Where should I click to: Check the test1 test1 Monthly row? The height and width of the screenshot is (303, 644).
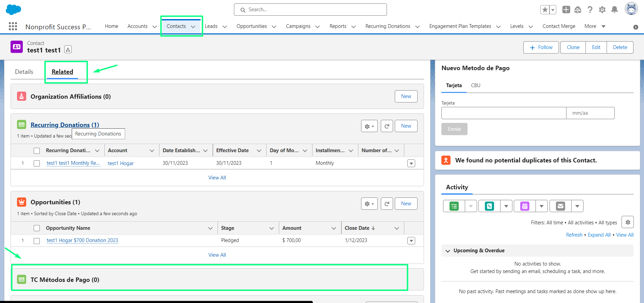[37, 163]
